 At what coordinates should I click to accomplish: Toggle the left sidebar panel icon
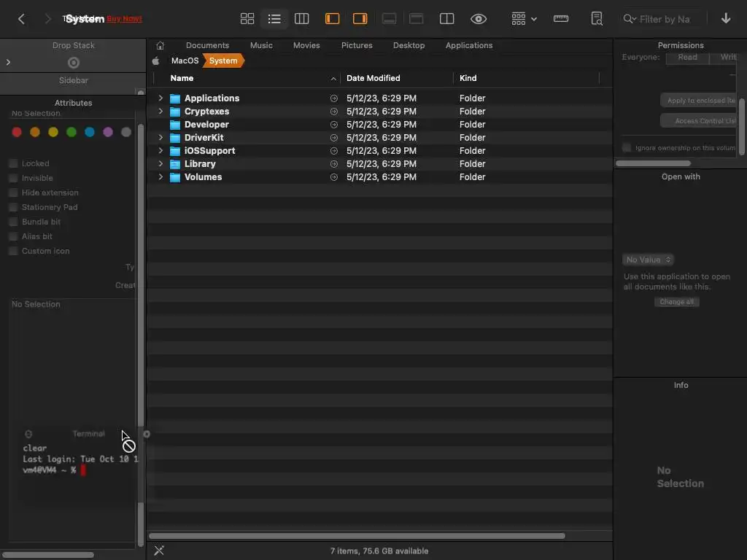point(332,19)
